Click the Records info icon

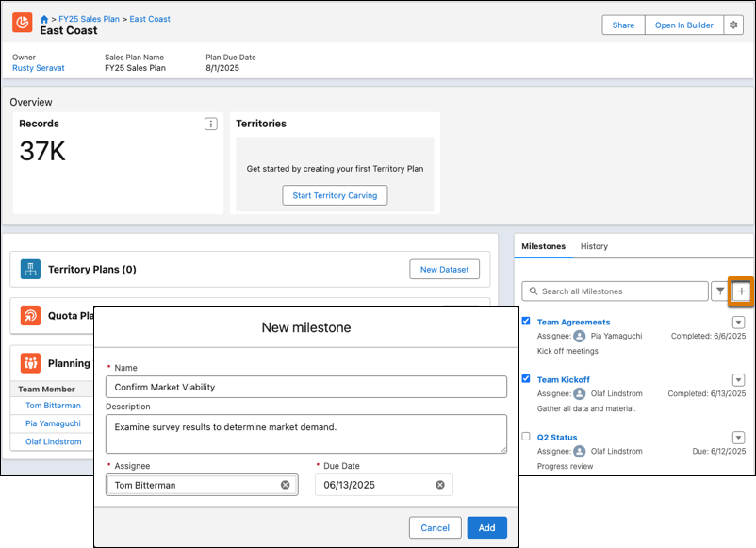[x=211, y=124]
